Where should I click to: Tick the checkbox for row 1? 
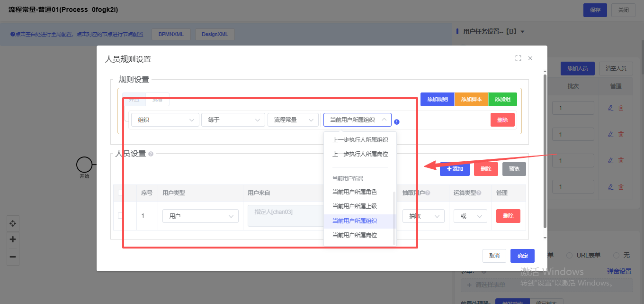pyautogui.click(x=120, y=216)
